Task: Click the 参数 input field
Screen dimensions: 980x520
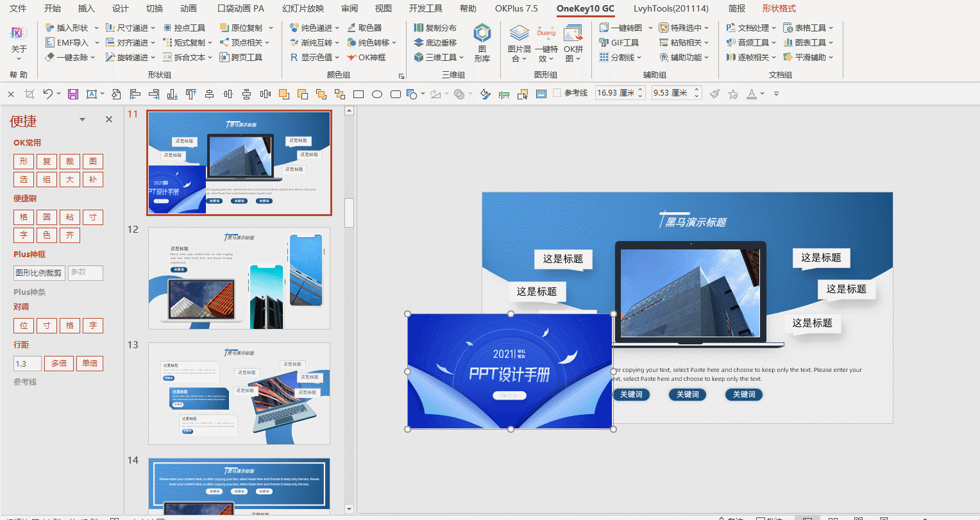Action: coord(85,273)
